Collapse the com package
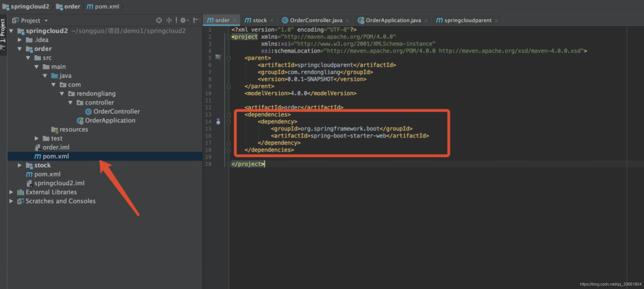Image resolution: width=644 pixels, height=289 pixels. pyautogui.click(x=54, y=85)
